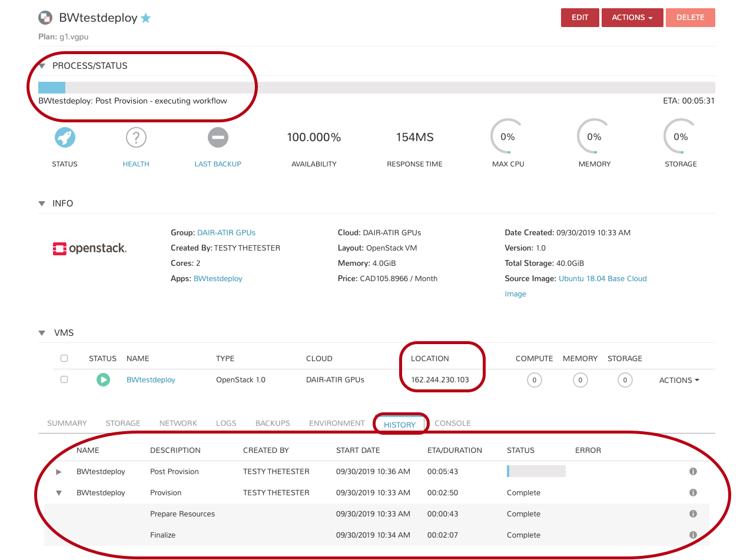
Task: Click the Max CPU usage gauge
Action: click(507, 138)
